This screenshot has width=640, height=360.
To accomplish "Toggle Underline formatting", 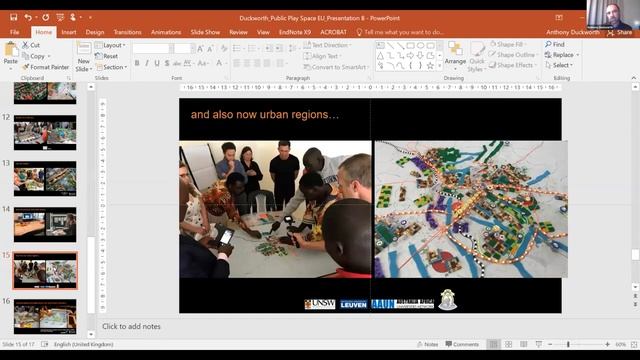I will tap(157, 63).
